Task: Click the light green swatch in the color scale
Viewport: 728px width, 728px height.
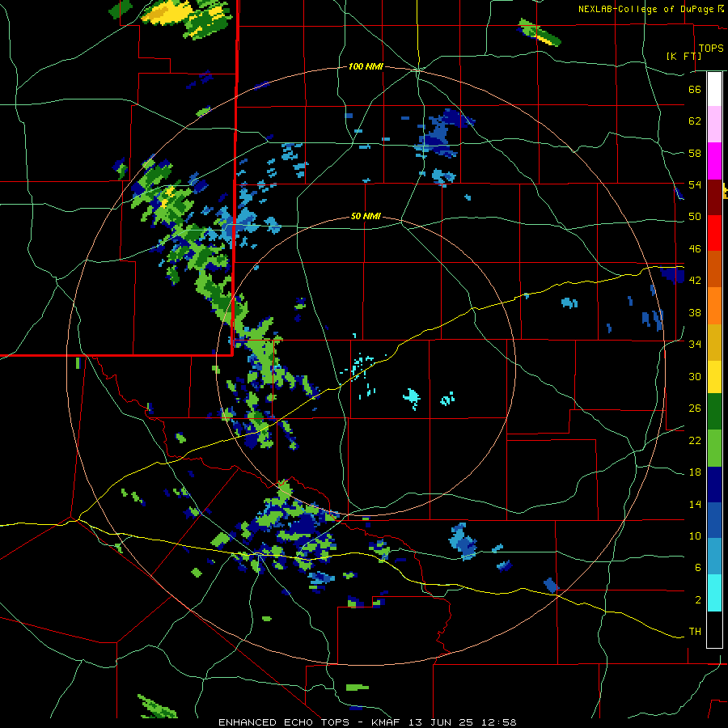Action: click(714, 448)
